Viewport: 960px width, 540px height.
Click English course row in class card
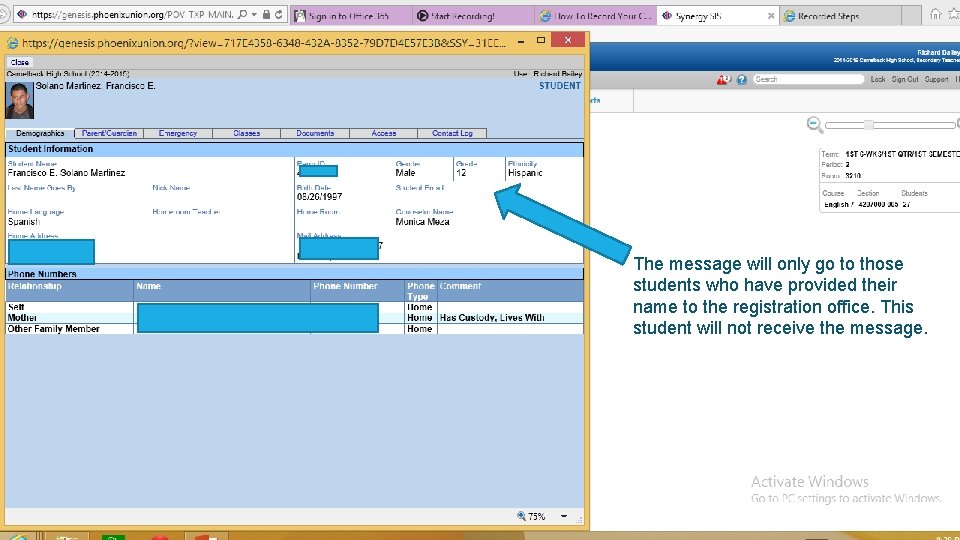868,204
